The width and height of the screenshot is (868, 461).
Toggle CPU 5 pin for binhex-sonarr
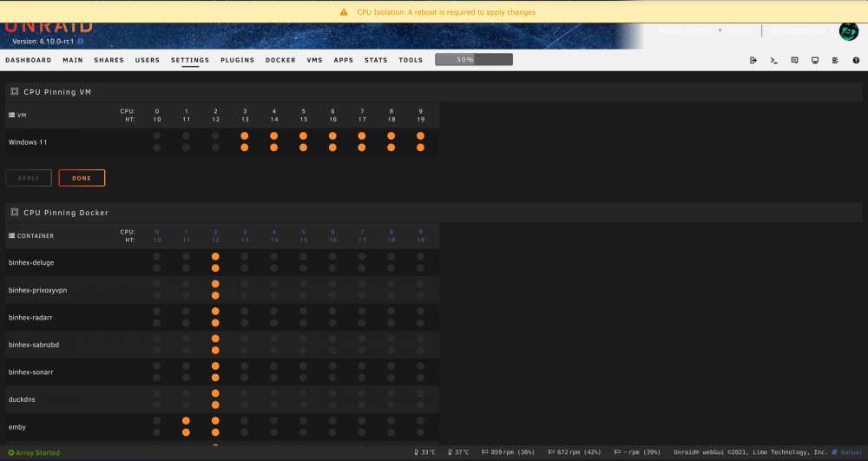coord(303,366)
